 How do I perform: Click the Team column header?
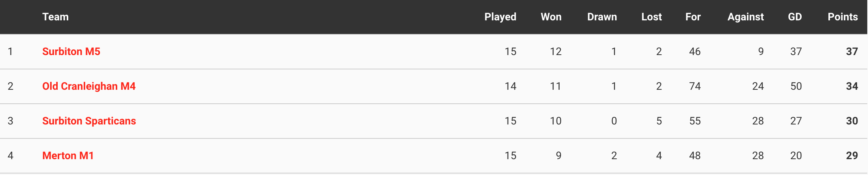55,17
